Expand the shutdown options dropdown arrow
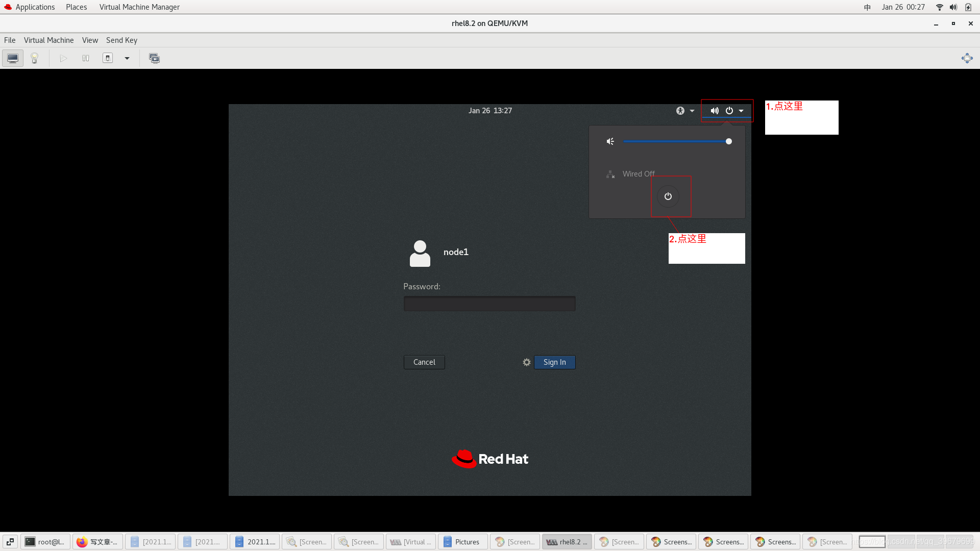The image size is (980, 551). point(127,58)
